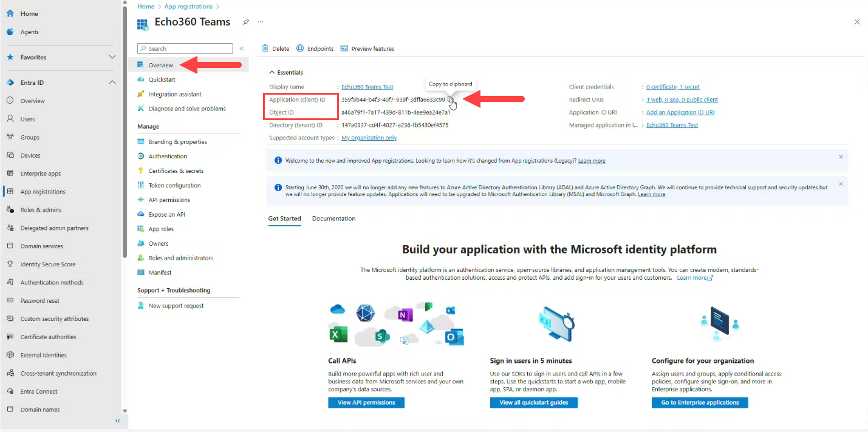Select the Get Started tab
Image resolution: width=868 pixels, height=432 pixels.
pos(284,218)
